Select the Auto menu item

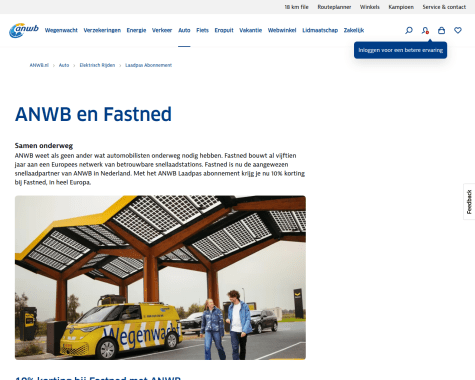(184, 30)
